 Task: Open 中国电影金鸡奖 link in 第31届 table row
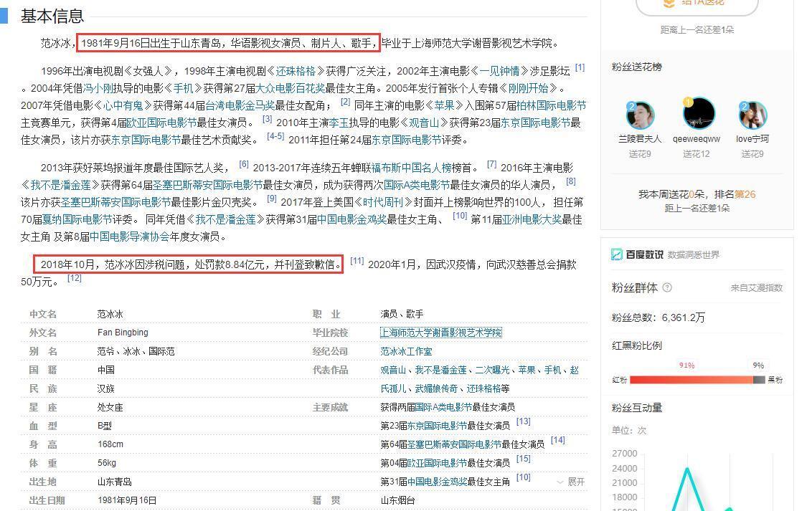click(x=437, y=482)
